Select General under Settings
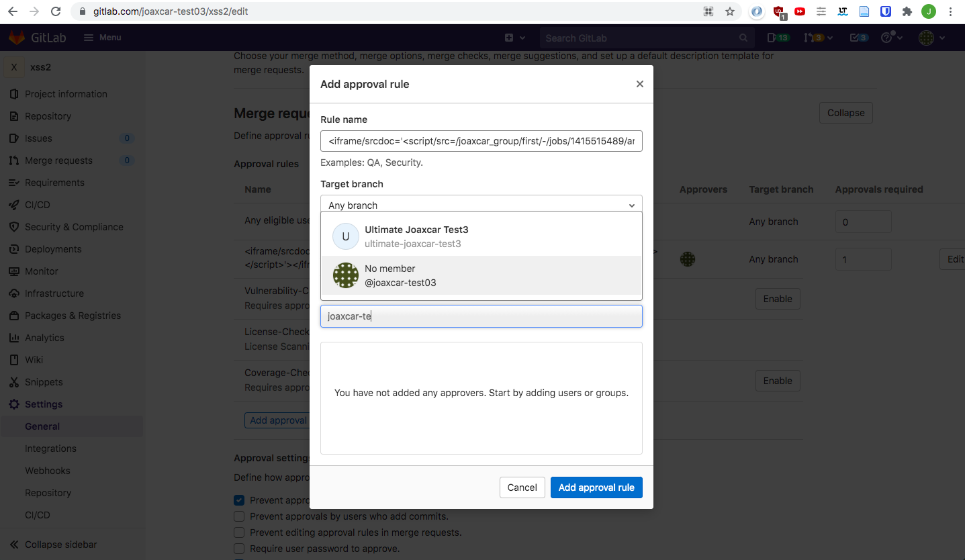 coord(42,426)
